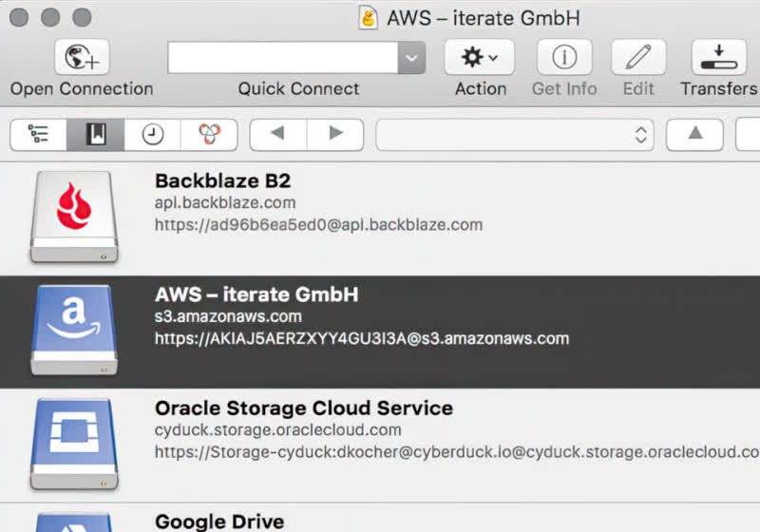Image resolution: width=760 pixels, height=532 pixels.
Task: Show the Bonjour services view
Action: click(208, 134)
